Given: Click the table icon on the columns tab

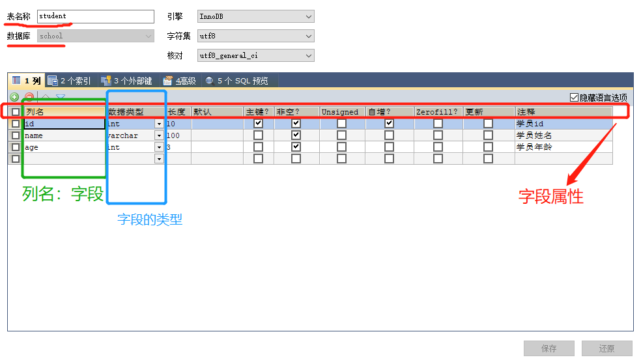Looking at the screenshot, I should (x=16, y=81).
